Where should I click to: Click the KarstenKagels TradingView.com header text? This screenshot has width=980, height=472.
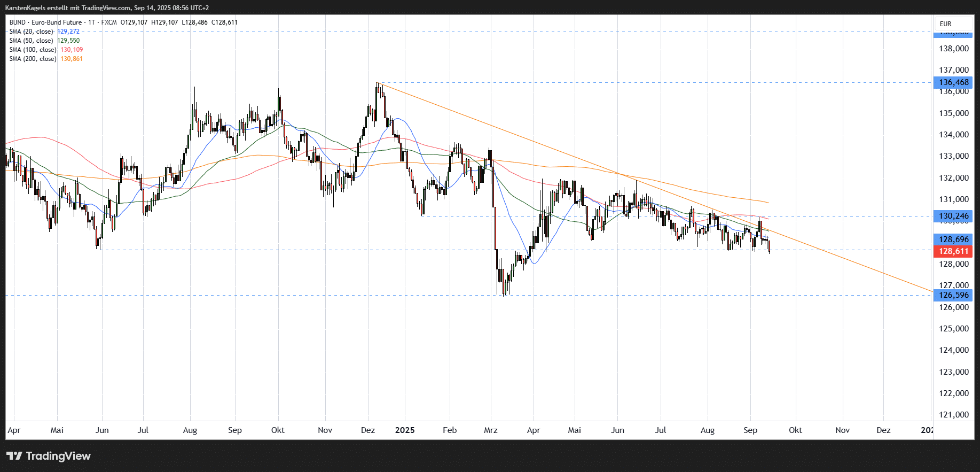pos(107,8)
